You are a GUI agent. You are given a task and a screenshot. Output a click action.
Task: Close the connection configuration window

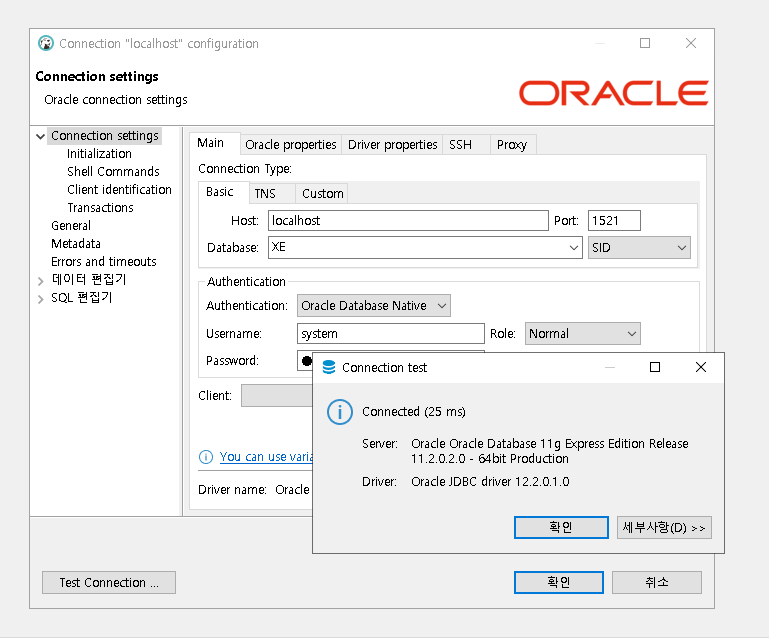coord(691,43)
